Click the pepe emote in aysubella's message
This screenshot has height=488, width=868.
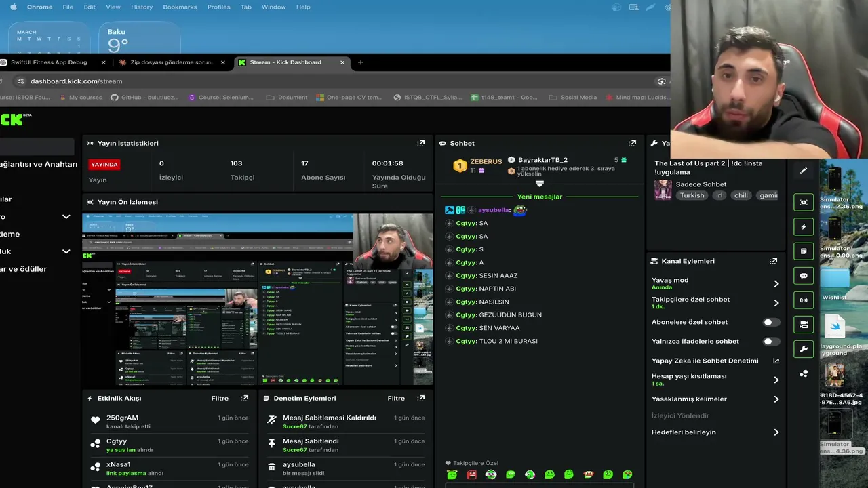(519, 210)
